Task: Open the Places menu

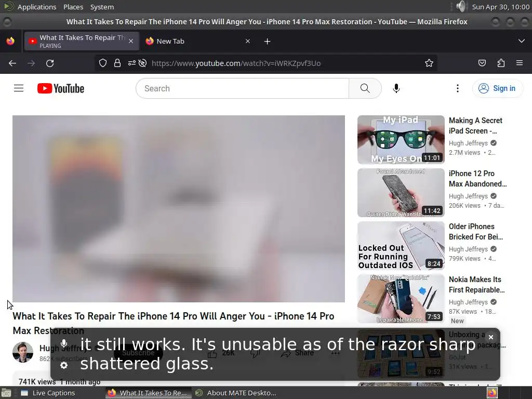Action: point(73,7)
